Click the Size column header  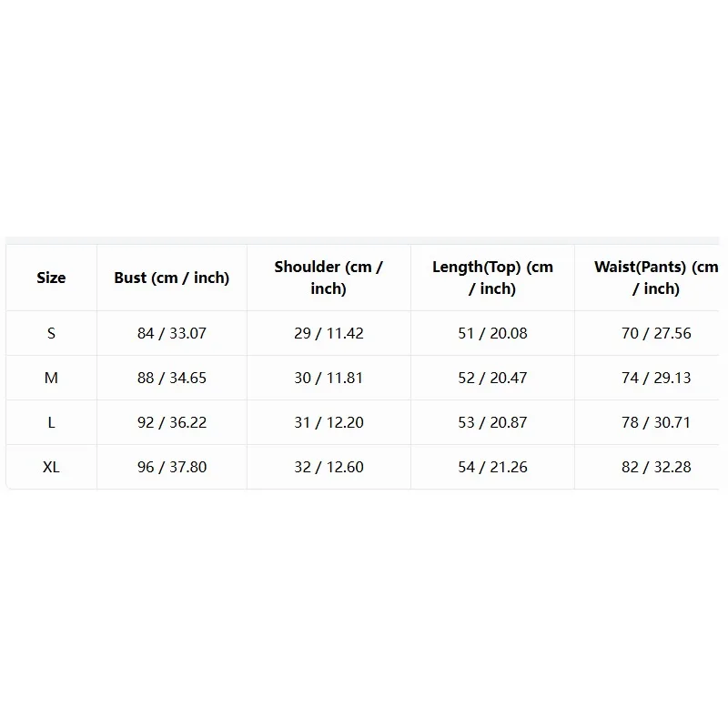click(x=51, y=278)
